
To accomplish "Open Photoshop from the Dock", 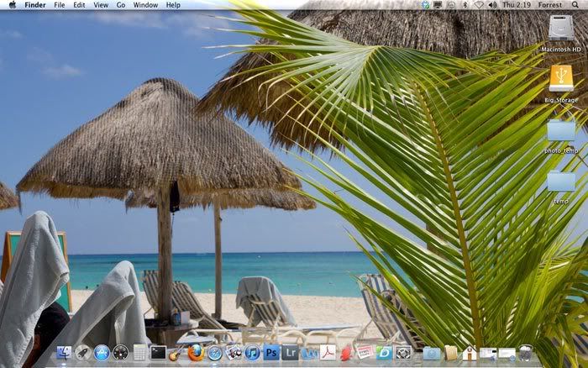I will (270, 353).
